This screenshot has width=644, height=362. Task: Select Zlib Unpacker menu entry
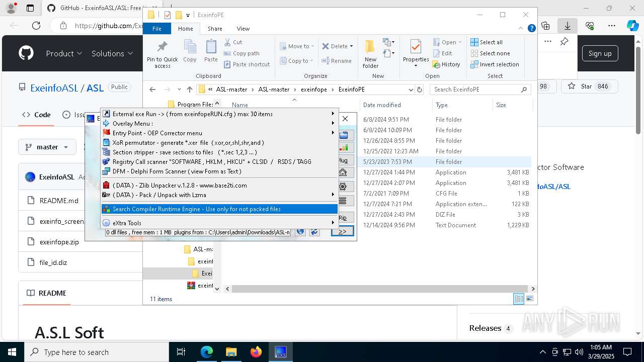219,186
